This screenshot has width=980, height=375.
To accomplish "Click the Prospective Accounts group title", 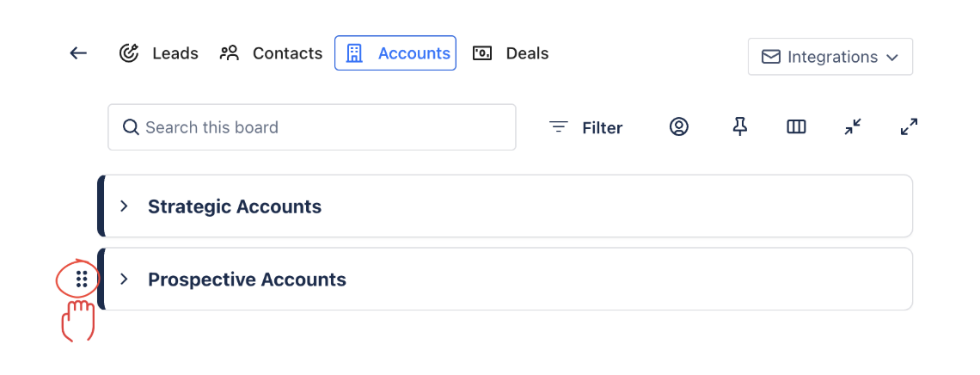I will pyautogui.click(x=247, y=280).
